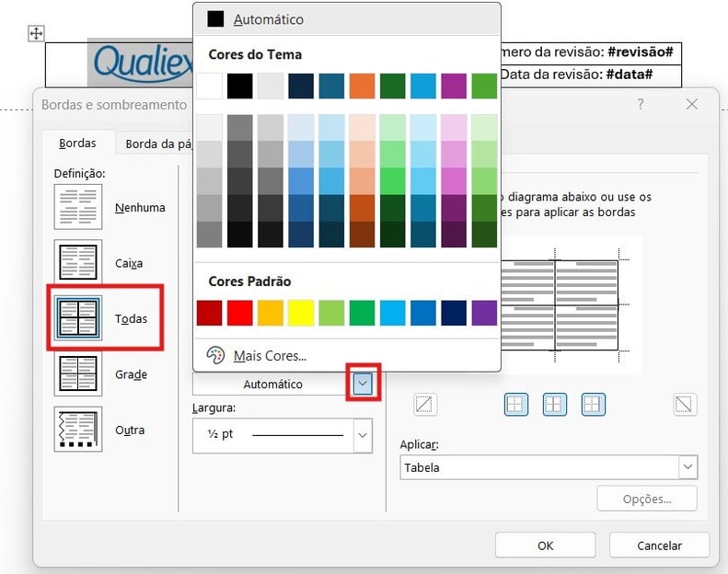Click the Cancelar button

[x=659, y=545]
